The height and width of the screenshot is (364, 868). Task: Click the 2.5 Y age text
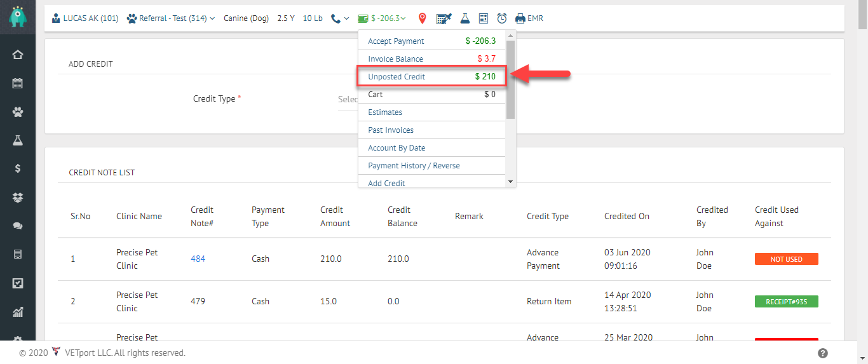[286, 18]
